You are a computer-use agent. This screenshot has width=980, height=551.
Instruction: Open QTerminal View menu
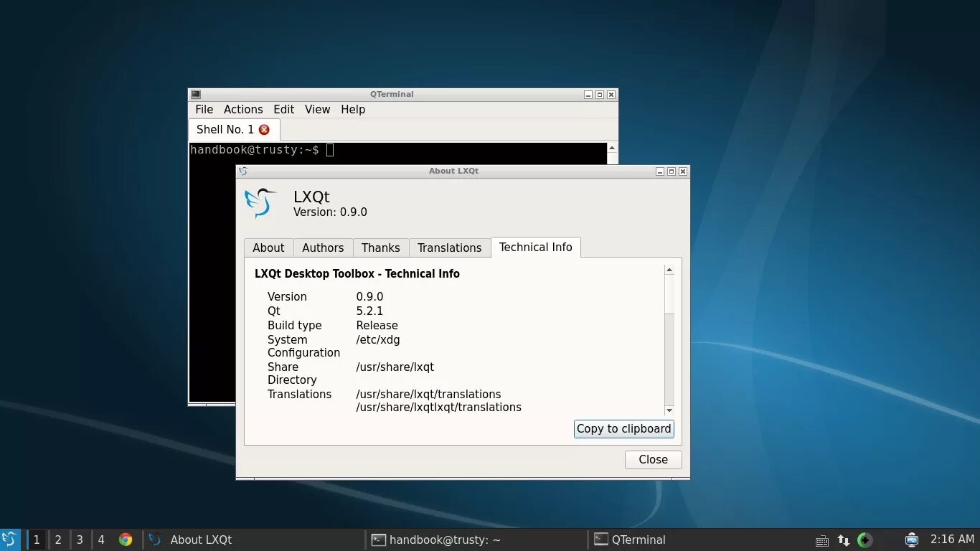click(317, 109)
